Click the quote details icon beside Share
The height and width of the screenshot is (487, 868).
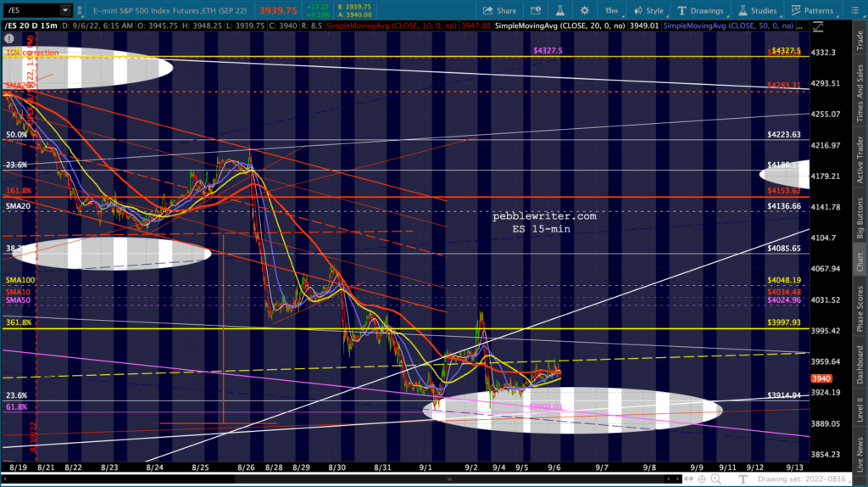pyautogui.click(x=537, y=11)
